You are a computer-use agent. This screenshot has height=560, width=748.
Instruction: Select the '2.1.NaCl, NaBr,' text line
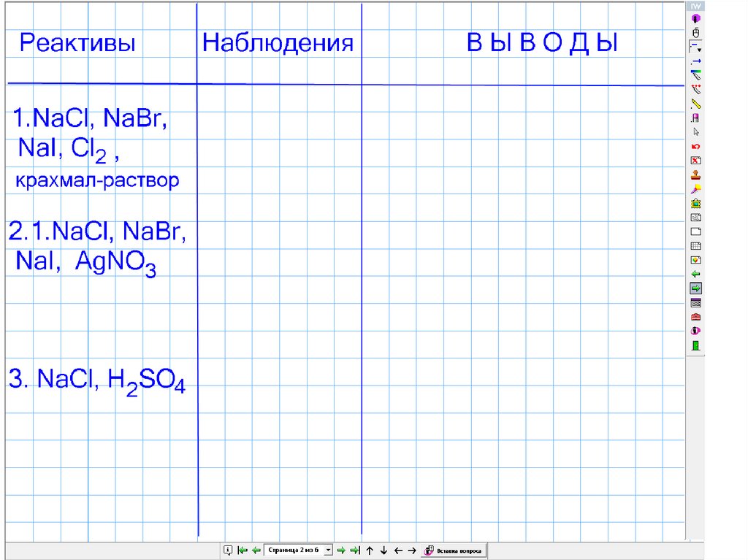click(97, 231)
